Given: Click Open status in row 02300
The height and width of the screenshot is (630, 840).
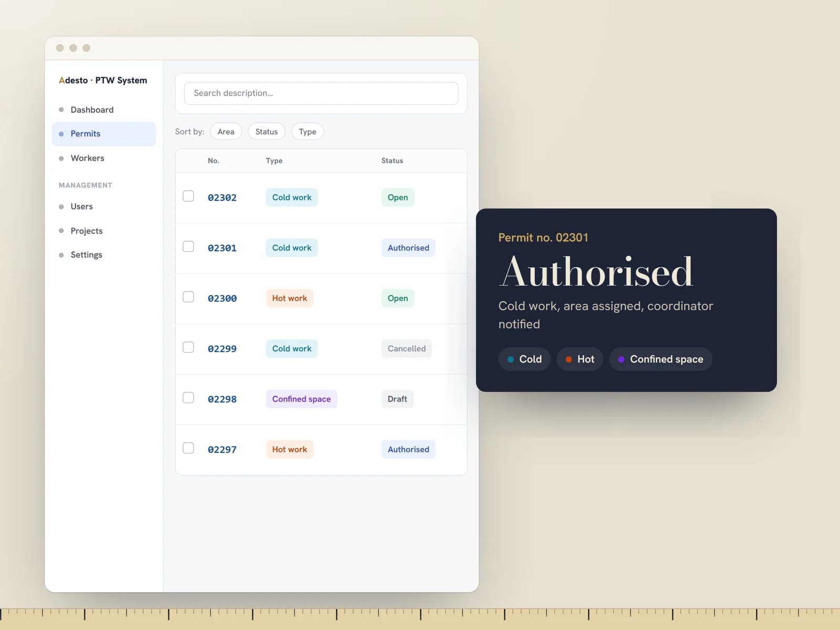Looking at the screenshot, I should coord(397,298).
